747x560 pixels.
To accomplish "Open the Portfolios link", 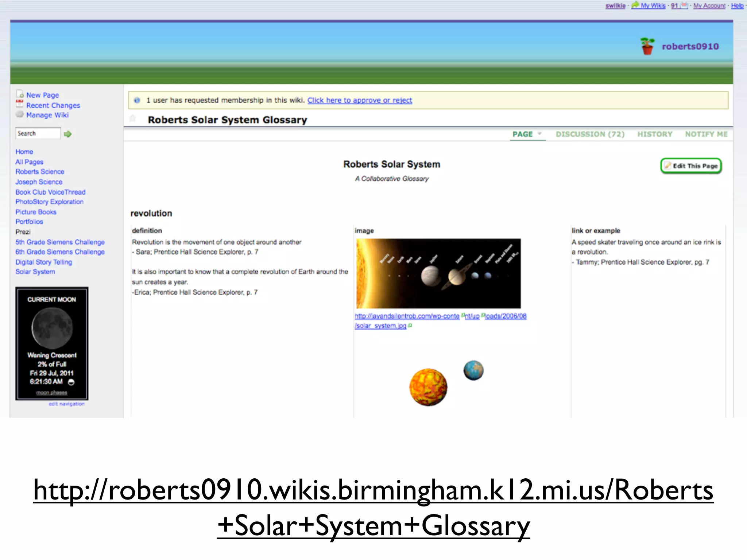I will point(29,222).
